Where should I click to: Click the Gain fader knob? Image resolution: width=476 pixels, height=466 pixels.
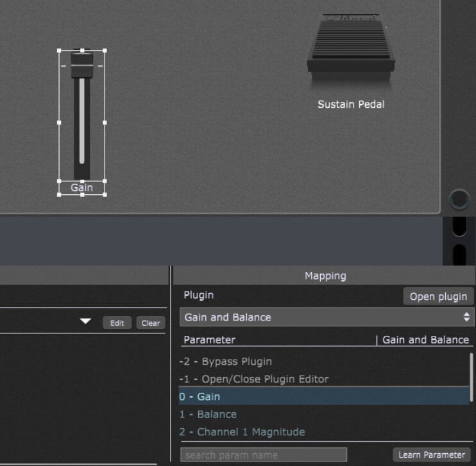click(82, 65)
